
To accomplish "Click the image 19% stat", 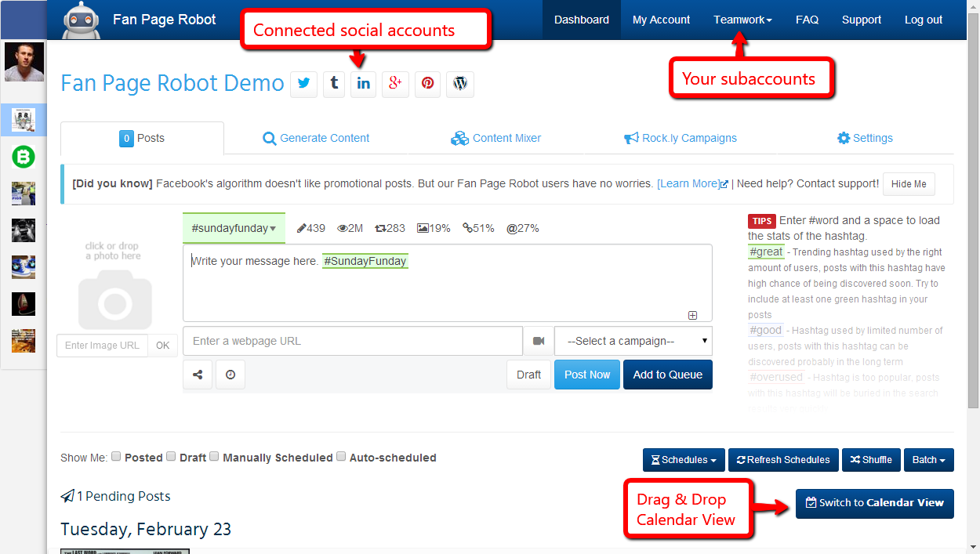I will point(434,228).
